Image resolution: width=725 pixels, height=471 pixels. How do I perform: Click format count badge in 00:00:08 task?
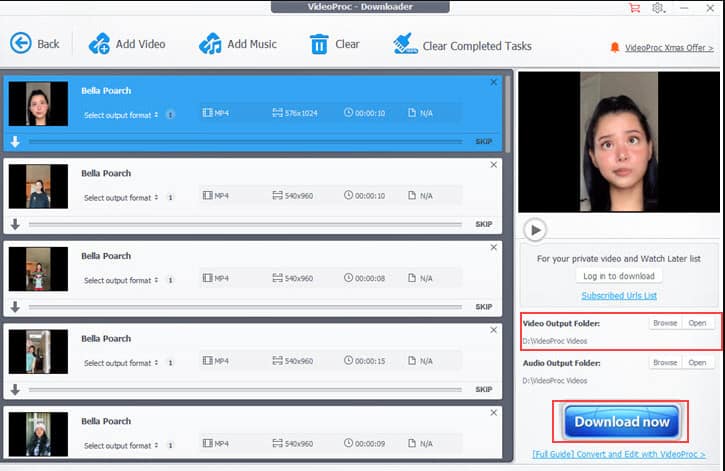coord(170,281)
